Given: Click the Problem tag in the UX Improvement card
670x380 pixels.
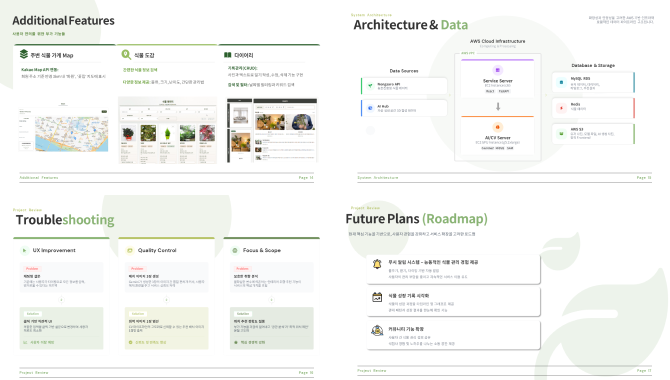Looking at the screenshot, I should coord(32,268).
